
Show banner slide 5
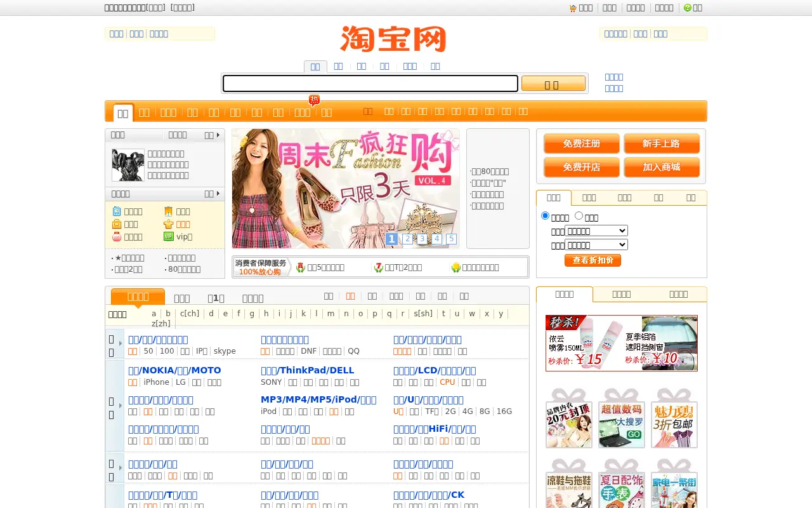pyautogui.click(x=451, y=239)
